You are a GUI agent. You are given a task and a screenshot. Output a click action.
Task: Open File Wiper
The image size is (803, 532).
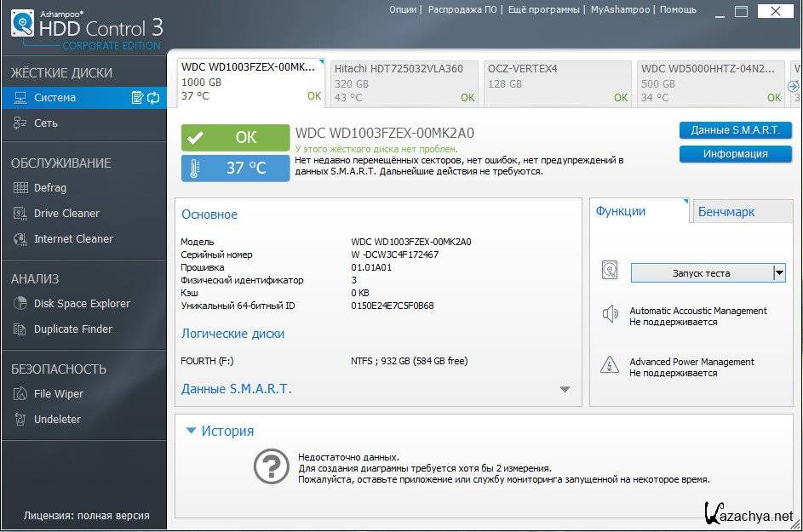58,394
